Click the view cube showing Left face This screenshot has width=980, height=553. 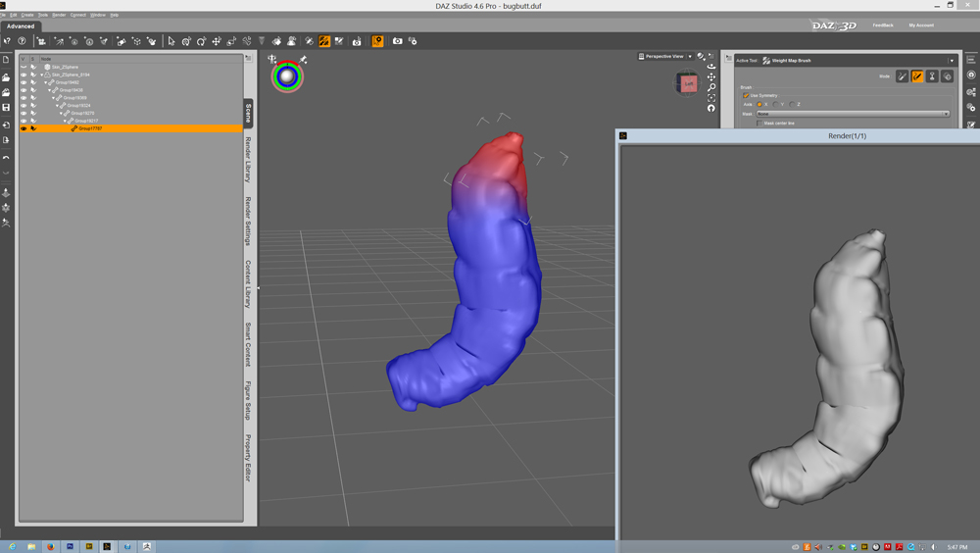[x=688, y=83]
